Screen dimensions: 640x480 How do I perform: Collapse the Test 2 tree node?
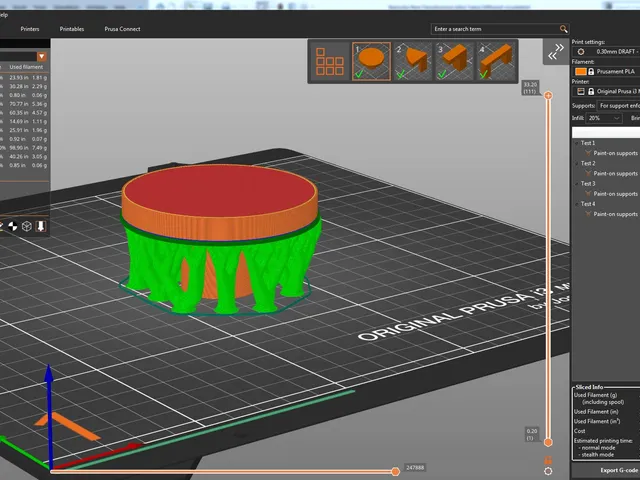576,164
